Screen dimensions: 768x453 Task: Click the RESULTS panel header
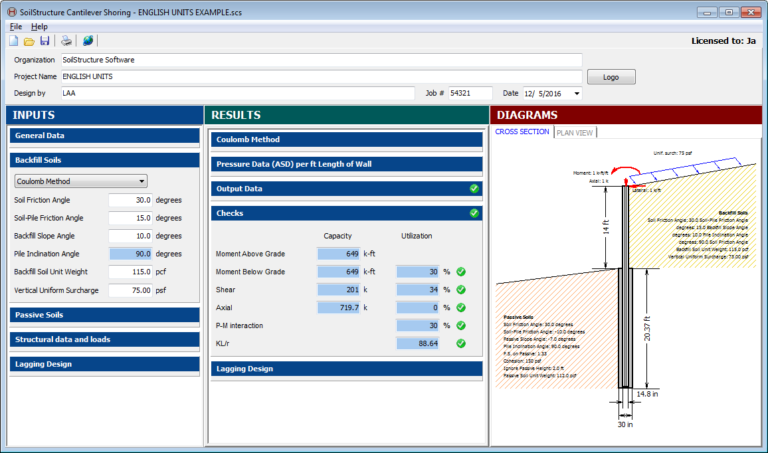click(x=346, y=115)
